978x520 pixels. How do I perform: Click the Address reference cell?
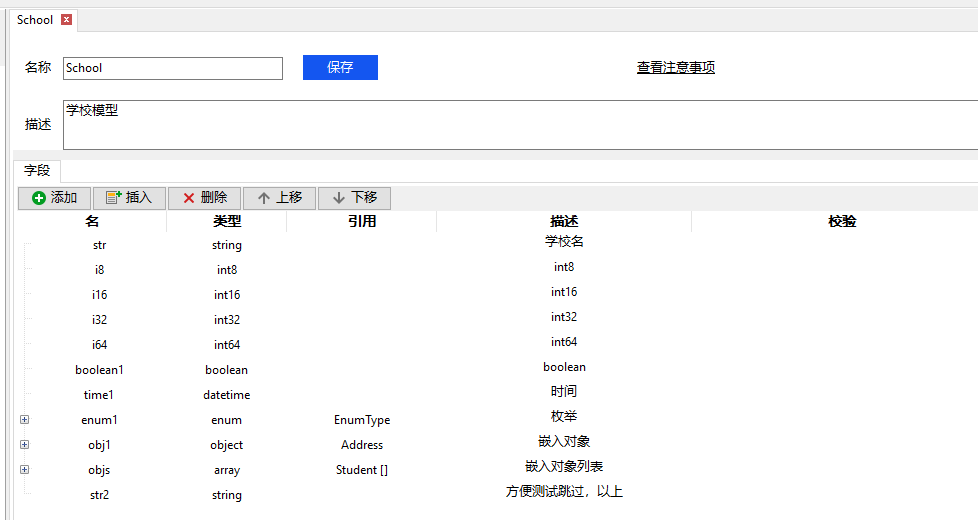click(362, 445)
